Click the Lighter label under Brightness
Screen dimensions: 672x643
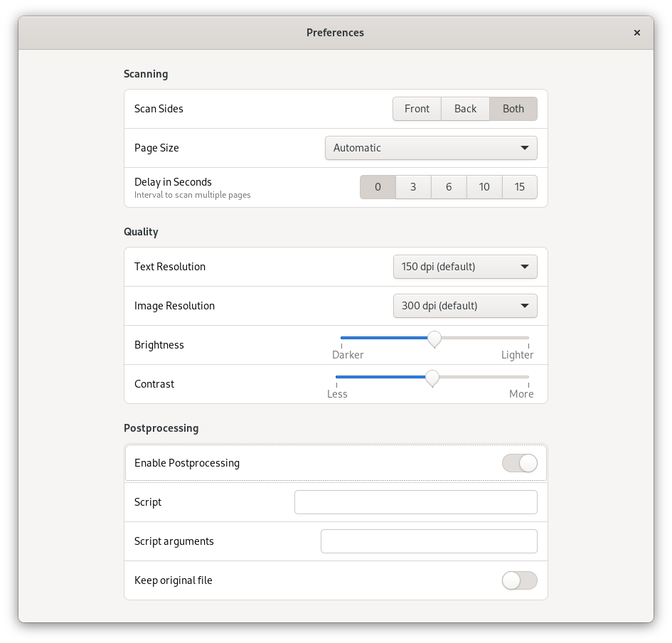click(517, 355)
